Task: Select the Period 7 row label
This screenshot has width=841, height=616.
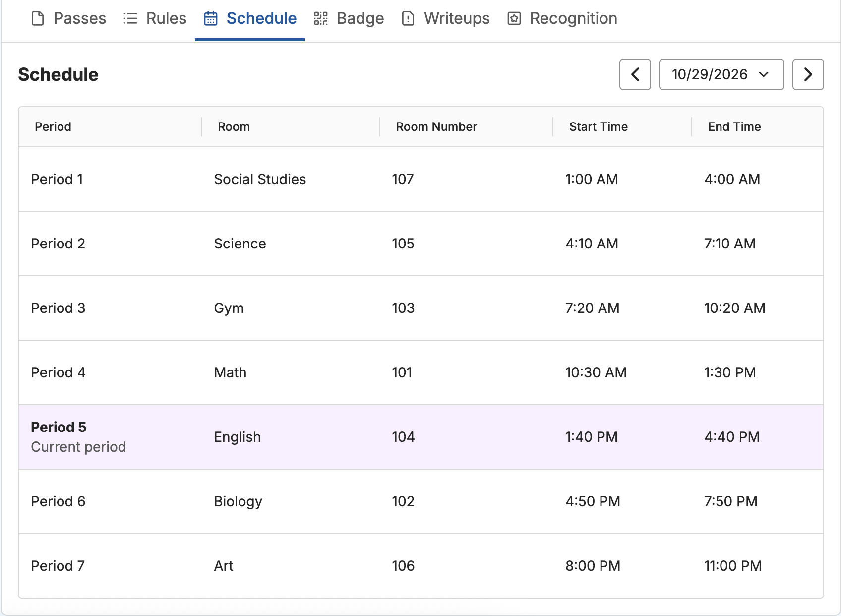Action: pyautogui.click(x=58, y=566)
